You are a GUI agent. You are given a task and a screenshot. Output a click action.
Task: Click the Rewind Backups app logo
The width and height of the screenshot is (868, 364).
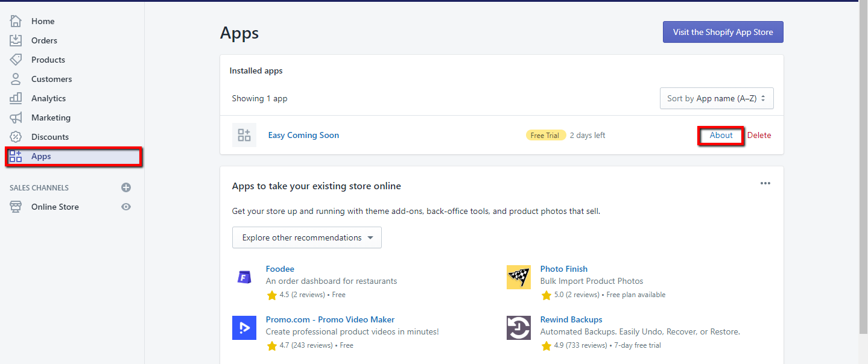[519, 328]
